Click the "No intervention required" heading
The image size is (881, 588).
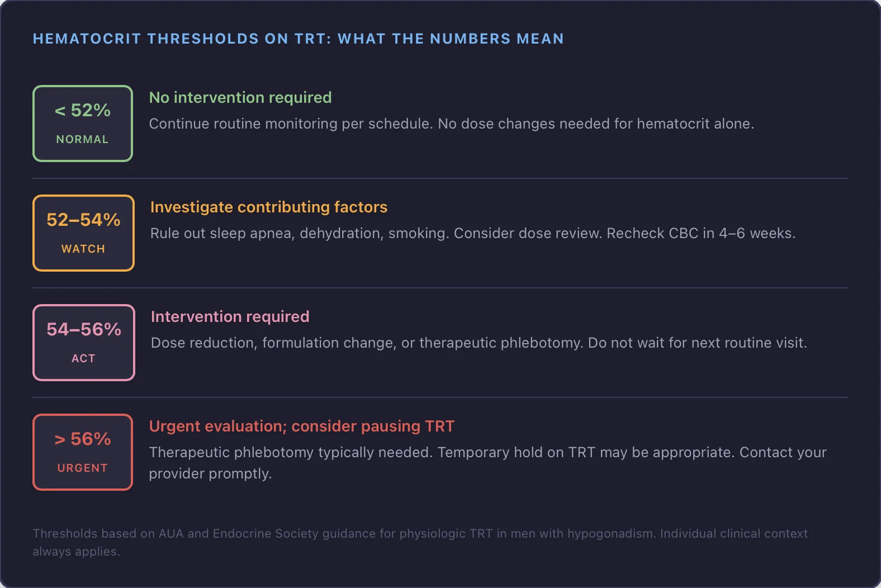tap(240, 98)
